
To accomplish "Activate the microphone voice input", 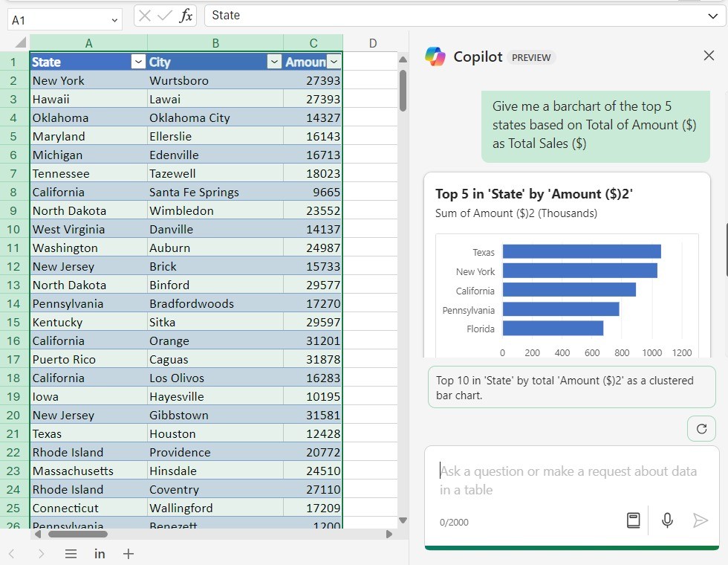I will pos(667,520).
